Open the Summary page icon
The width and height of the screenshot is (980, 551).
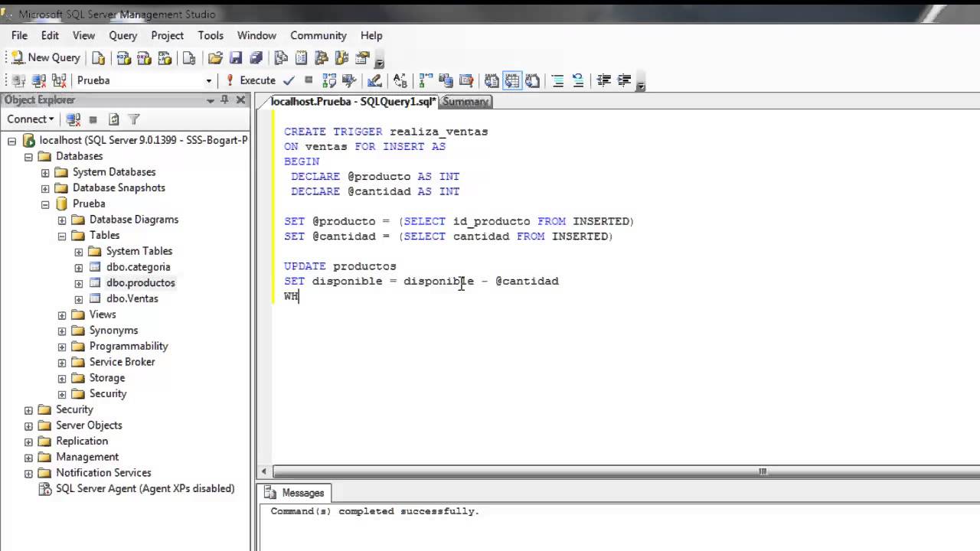pos(301,58)
